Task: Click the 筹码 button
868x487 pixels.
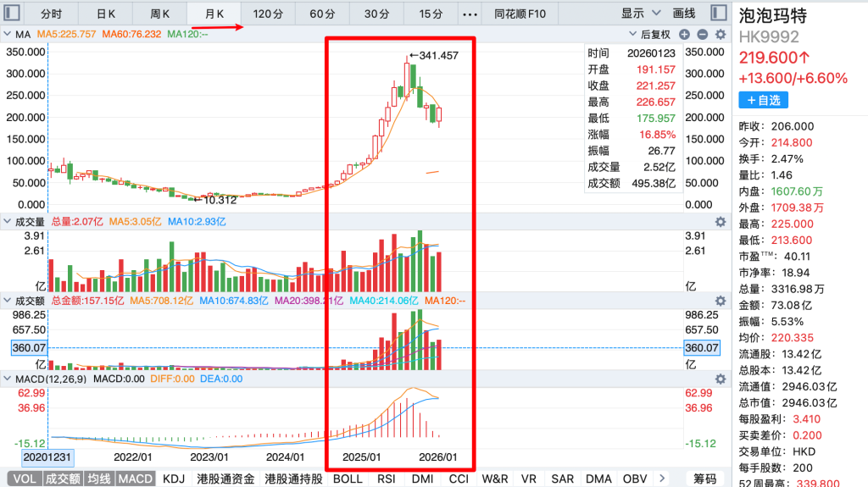Action: pyautogui.click(x=704, y=479)
